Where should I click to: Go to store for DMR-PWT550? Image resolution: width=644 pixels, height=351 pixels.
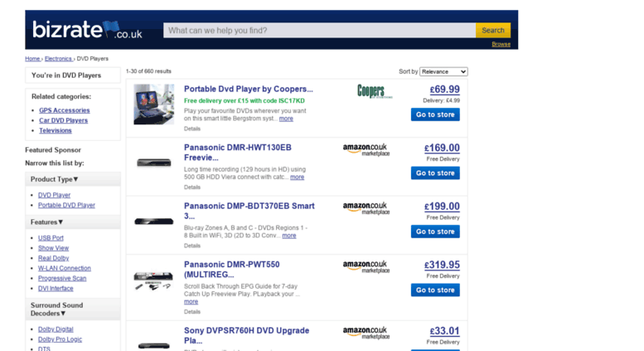tap(435, 290)
